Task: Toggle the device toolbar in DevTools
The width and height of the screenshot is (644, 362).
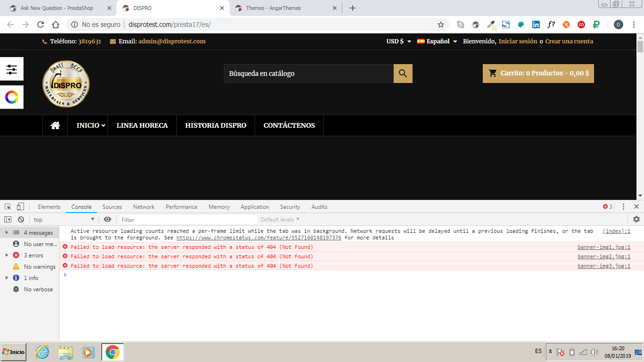Action: (x=20, y=206)
